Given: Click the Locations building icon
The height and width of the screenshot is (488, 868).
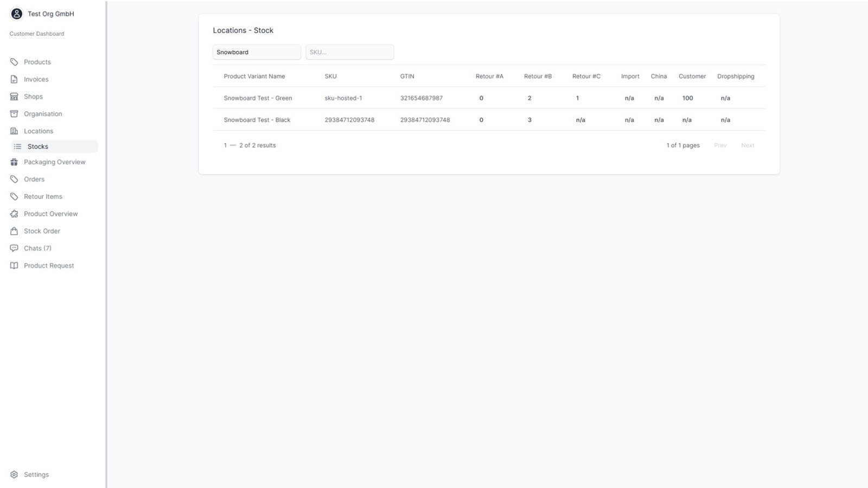Looking at the screenshot, I should tap(14, 131).
